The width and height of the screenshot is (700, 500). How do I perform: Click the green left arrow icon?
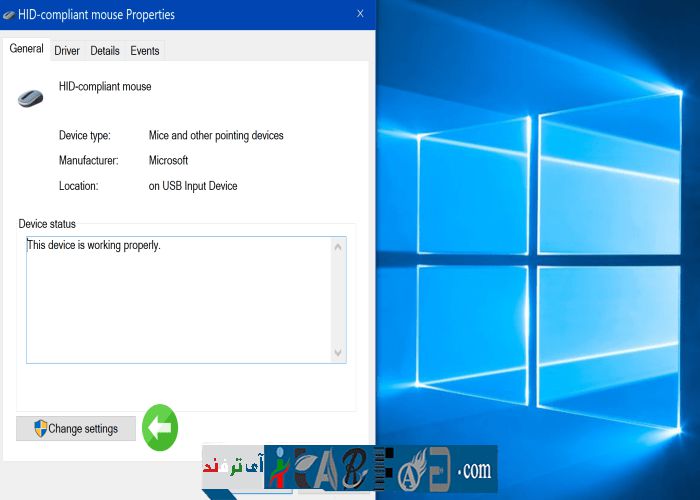coord(160,428)
